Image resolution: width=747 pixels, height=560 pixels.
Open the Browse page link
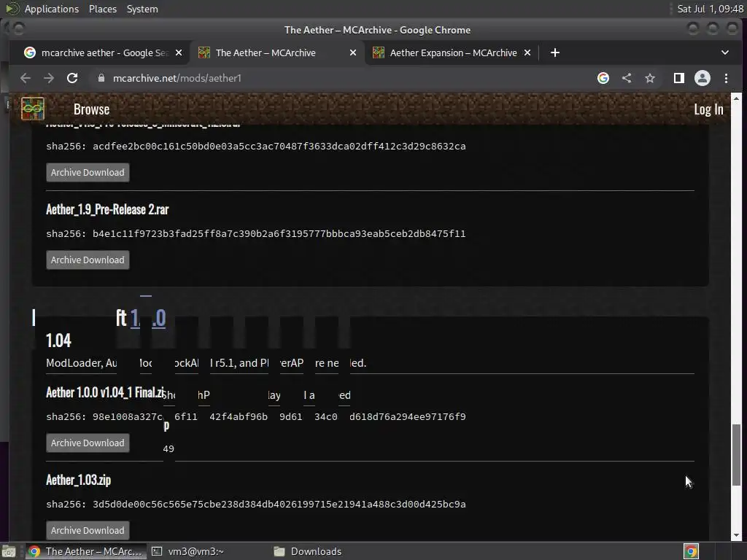[x=91, y=109]
